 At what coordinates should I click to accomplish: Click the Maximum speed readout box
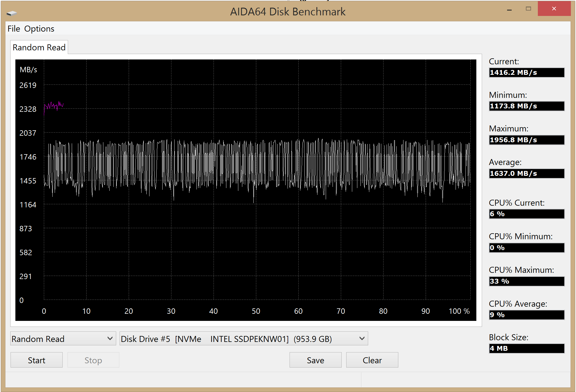(526, 140)
